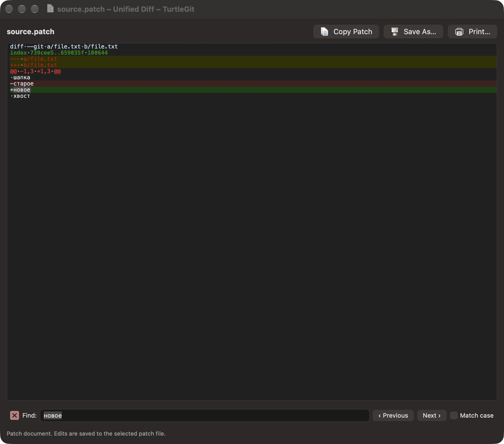Image resolution: width=504 pixels, height=444 pixels.
Task: Click the document icon in title bar
Action: point(50,9)
